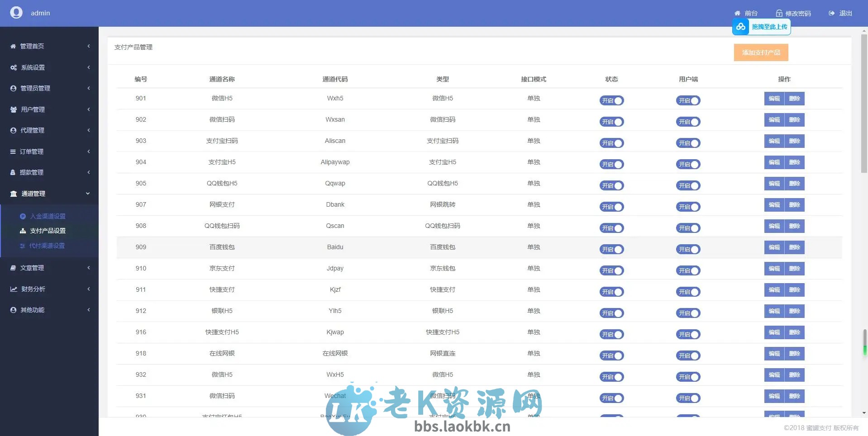Click the 订单管理 list icon
Viewport: 868px width, 436px height.
pos(12,152)
